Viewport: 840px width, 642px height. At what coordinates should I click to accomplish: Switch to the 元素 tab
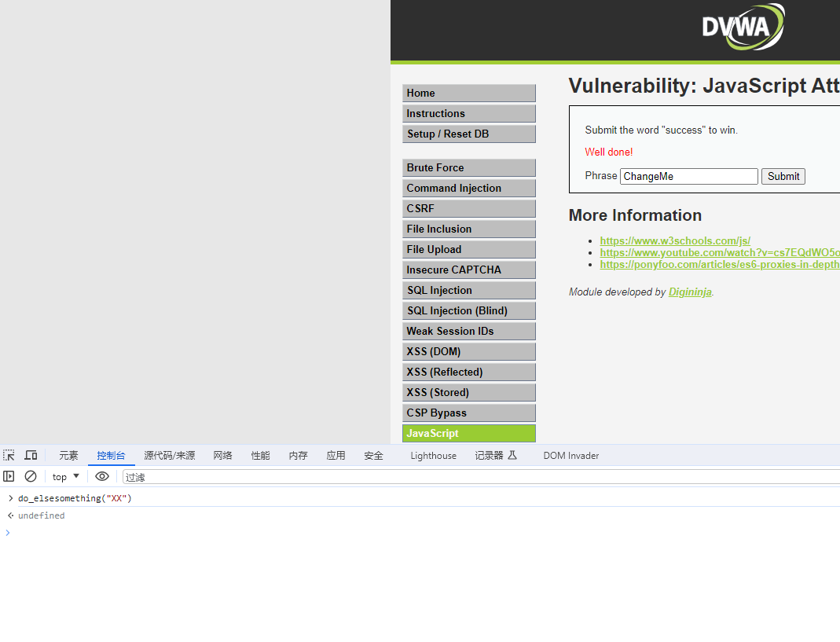coord(68,455)
